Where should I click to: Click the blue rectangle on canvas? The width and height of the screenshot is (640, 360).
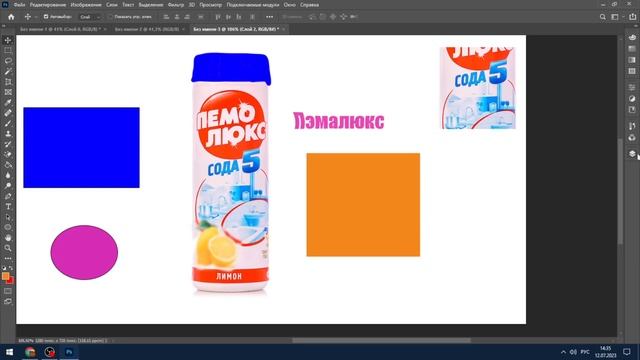tap(81, 148)
